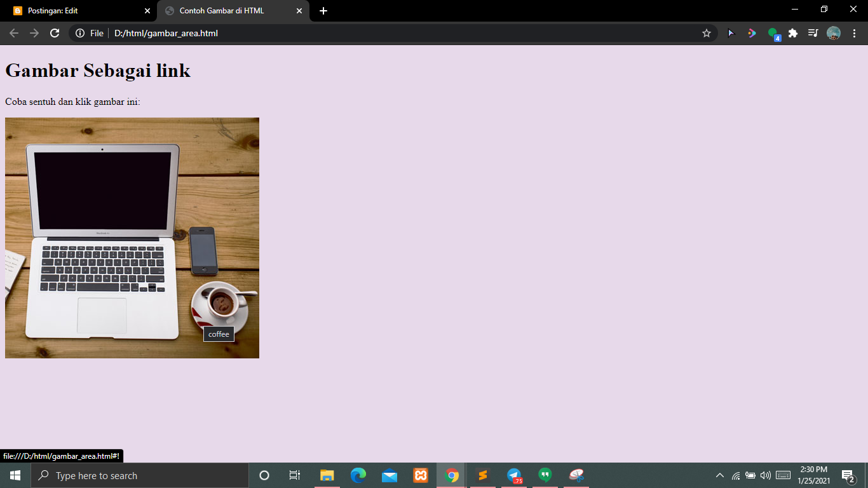Show hidden system tray icons
This screenshot has width=868, height=488.
pos(720,475)
